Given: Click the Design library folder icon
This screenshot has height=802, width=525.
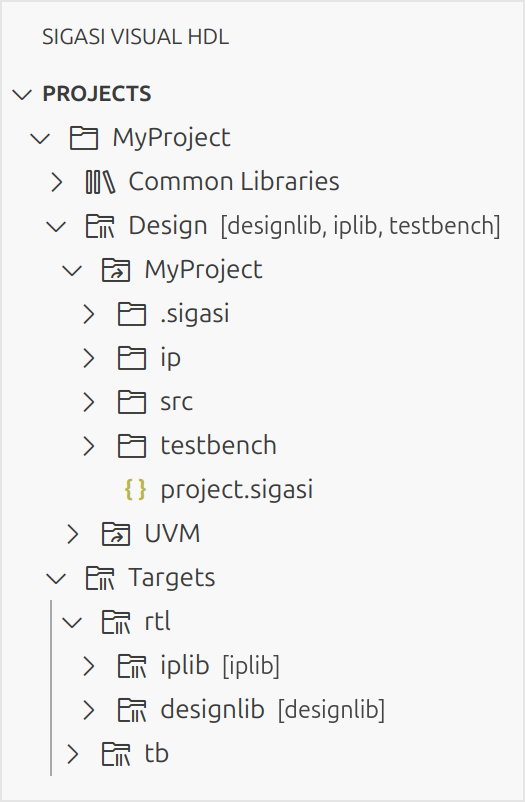Looking at the screenshot, I should 100,226.
